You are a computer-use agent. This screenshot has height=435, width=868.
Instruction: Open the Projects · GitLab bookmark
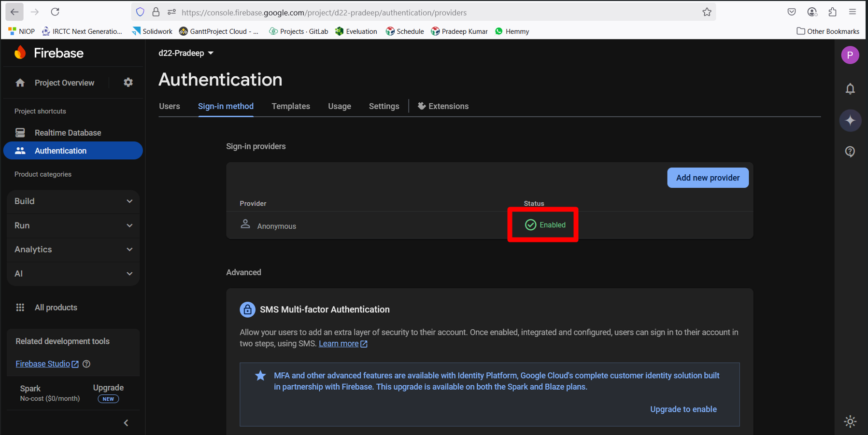click(x=299, y=31)
